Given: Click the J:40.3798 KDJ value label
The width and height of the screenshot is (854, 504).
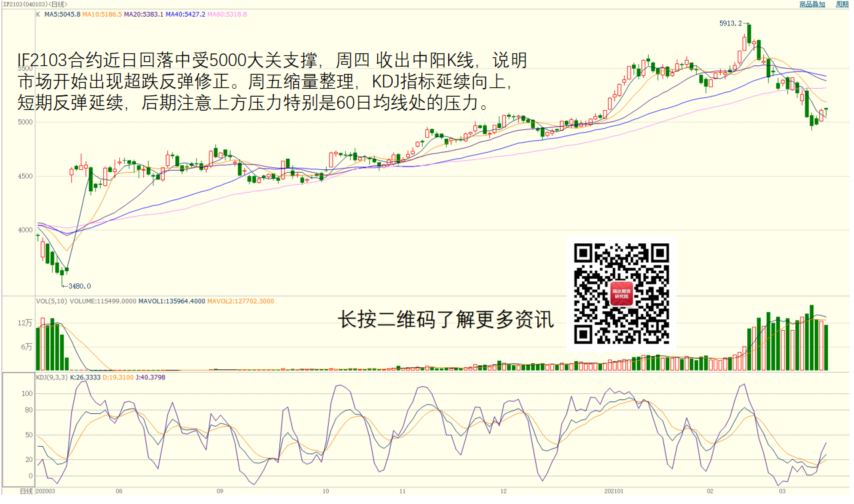Looking at the screenshot, I should (x=150, y=377).
